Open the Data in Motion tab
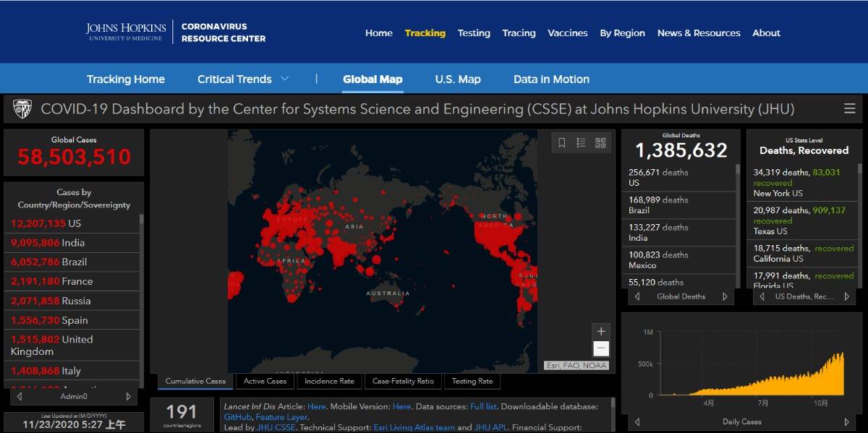The height and width of the screenshot is (433, 868). [x=551, y=79]
